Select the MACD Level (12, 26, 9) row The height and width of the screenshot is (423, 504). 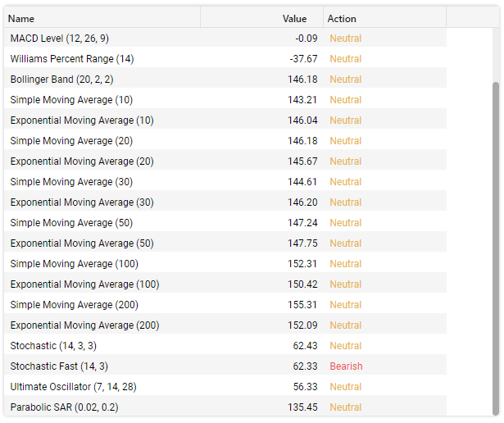225,39
